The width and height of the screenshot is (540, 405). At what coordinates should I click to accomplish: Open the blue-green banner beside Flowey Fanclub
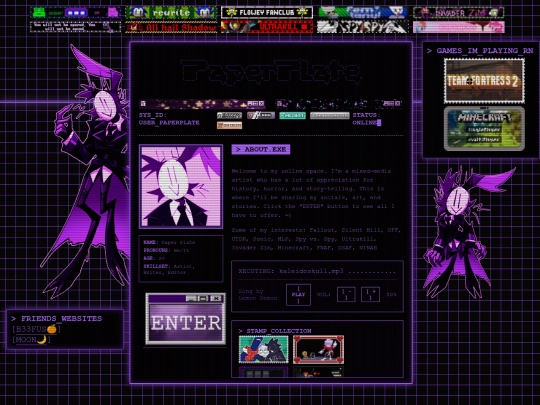[362, 13]
